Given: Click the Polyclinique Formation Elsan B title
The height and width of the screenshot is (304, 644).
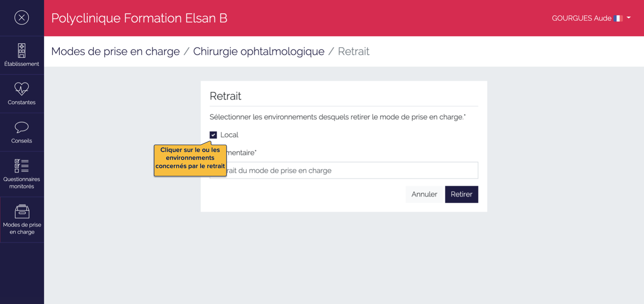Looking at the screenshot, I should click(x=139, y=18).
